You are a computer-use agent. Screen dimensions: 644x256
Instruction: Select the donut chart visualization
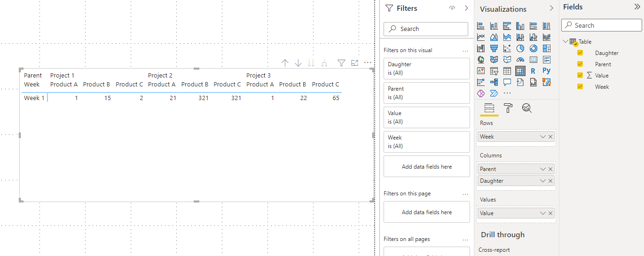coord(534,48)
